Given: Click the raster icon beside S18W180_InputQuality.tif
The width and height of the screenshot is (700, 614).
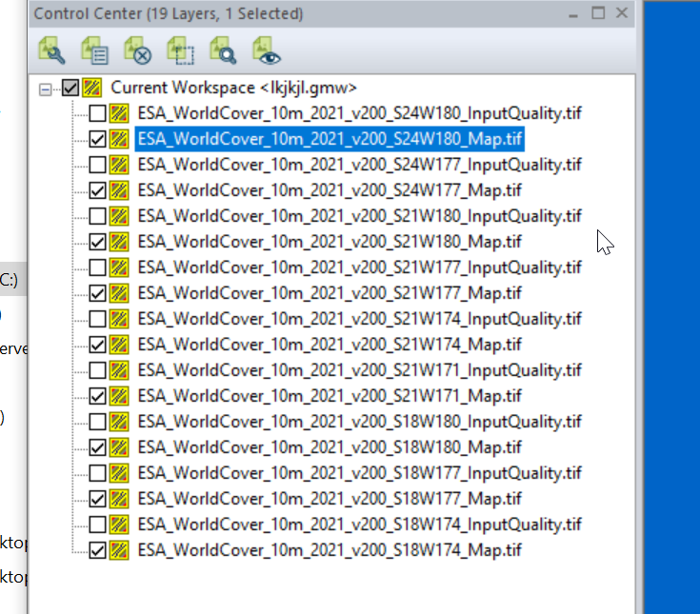Looking at the screenshot, I should click(119, 421).
